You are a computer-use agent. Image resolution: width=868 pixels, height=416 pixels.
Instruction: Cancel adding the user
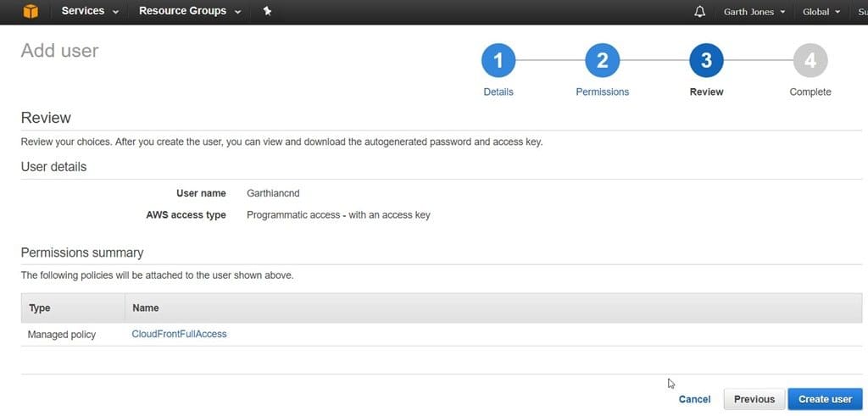click(x=695, y=399)
